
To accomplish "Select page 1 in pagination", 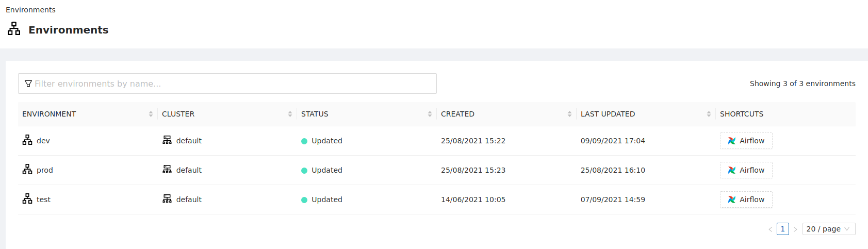I will tap(782, 229).
